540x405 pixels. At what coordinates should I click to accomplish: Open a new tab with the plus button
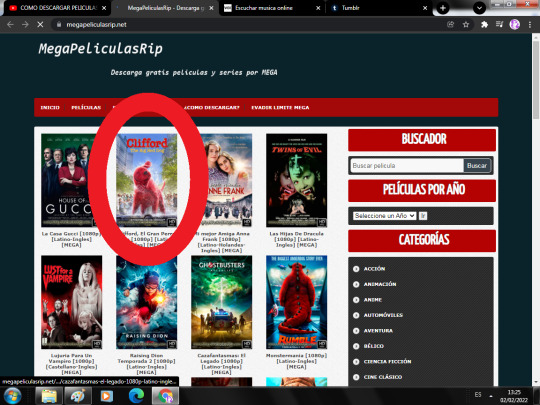443,8
